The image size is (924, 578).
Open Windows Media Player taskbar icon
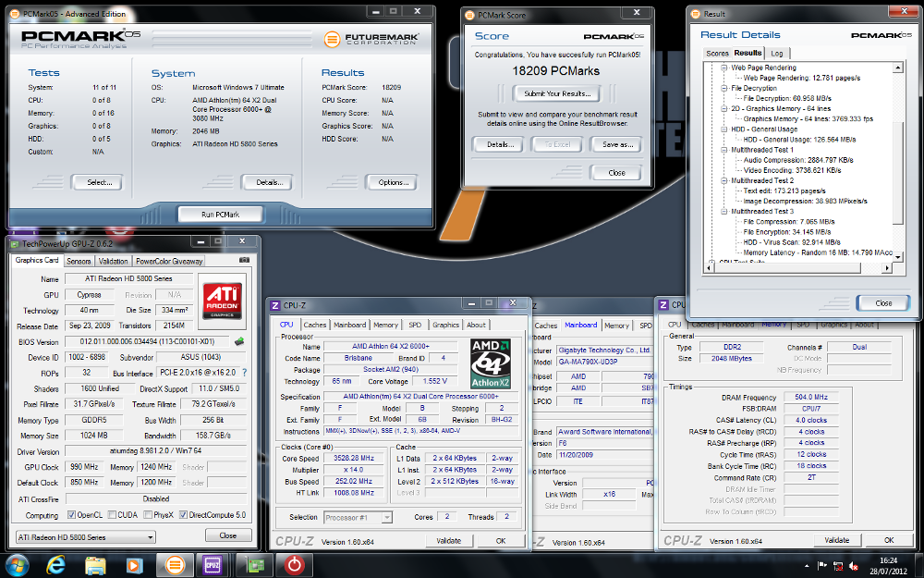134,566
